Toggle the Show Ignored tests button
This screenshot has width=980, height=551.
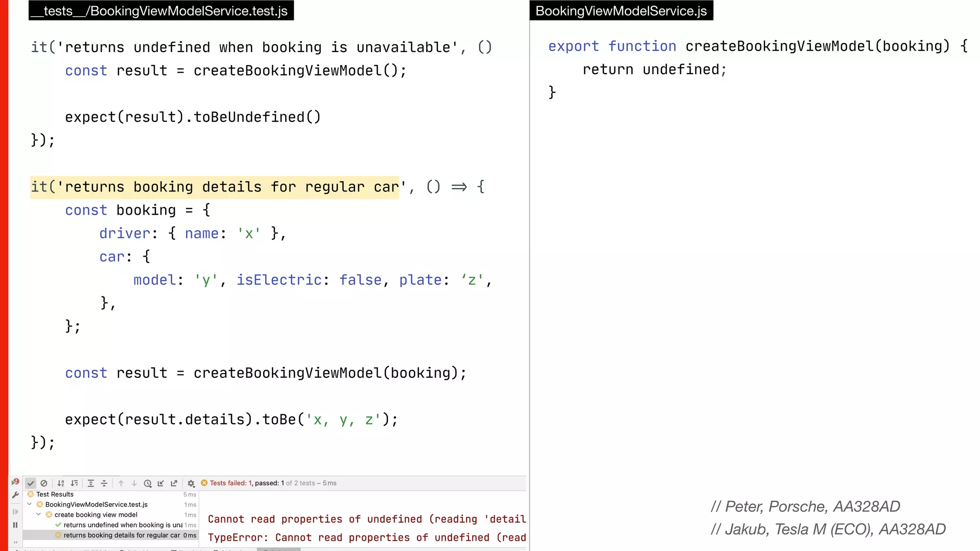tap(44, 483)
